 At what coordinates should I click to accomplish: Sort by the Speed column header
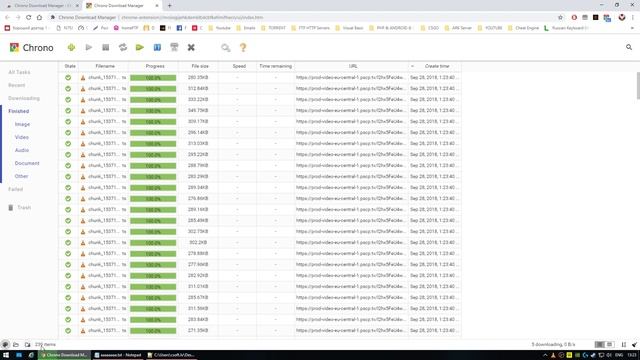click(x=239, y=66)
